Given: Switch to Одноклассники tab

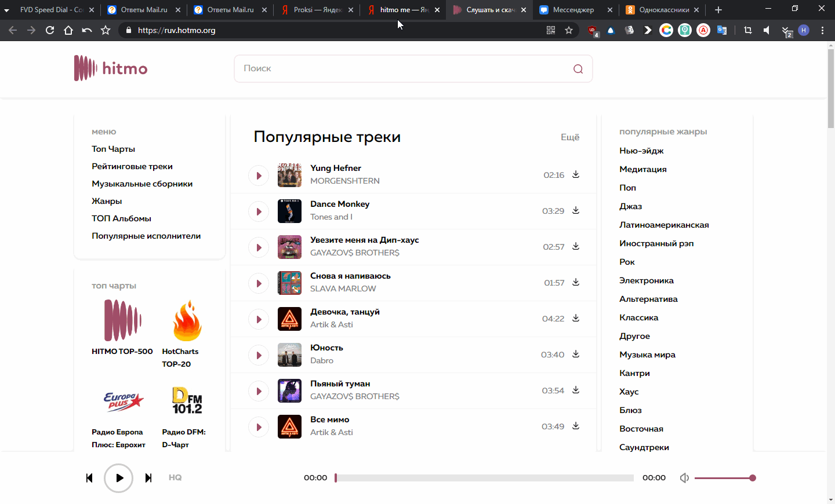Looking at the screenshot, I should 664,10.
